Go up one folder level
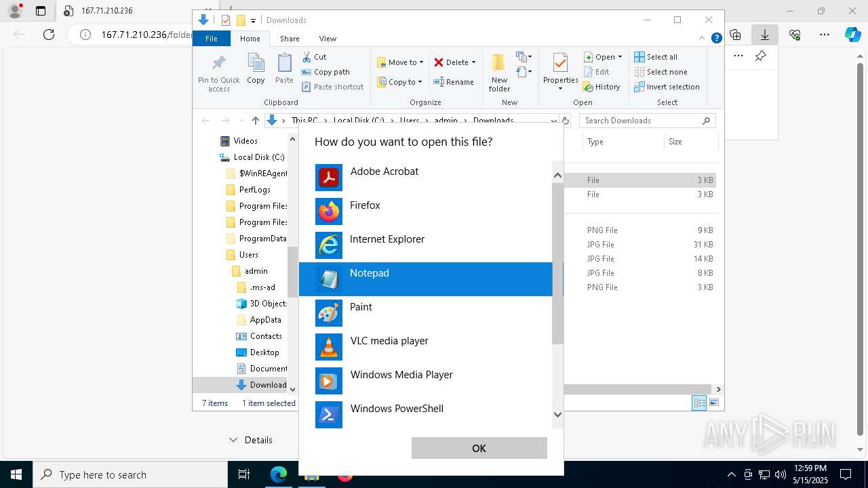Image resolution: width=868 pixels, height=488 pixels. [x=255, y=121]
